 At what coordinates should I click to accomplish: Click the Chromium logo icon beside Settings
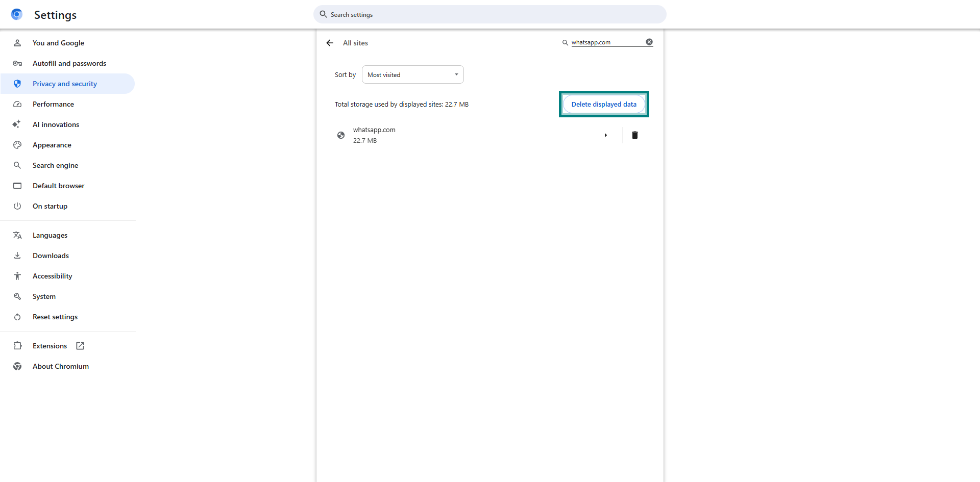click(17, 14)
